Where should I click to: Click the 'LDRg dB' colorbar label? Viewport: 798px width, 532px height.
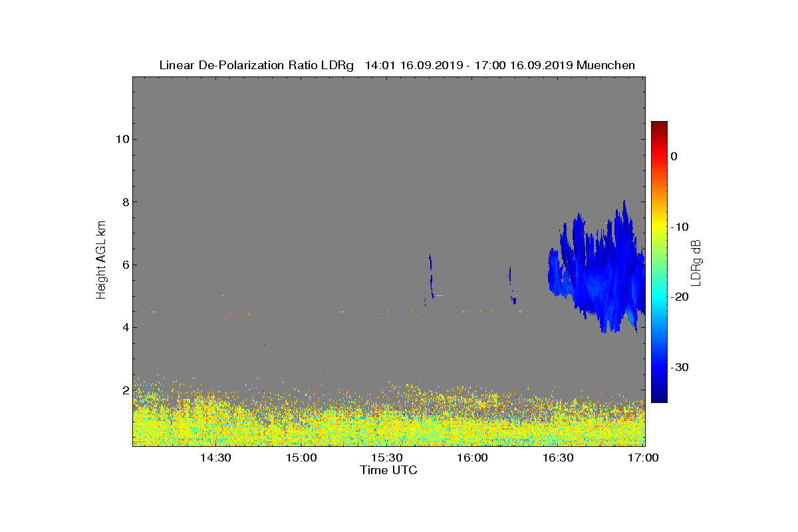point(696,262)
